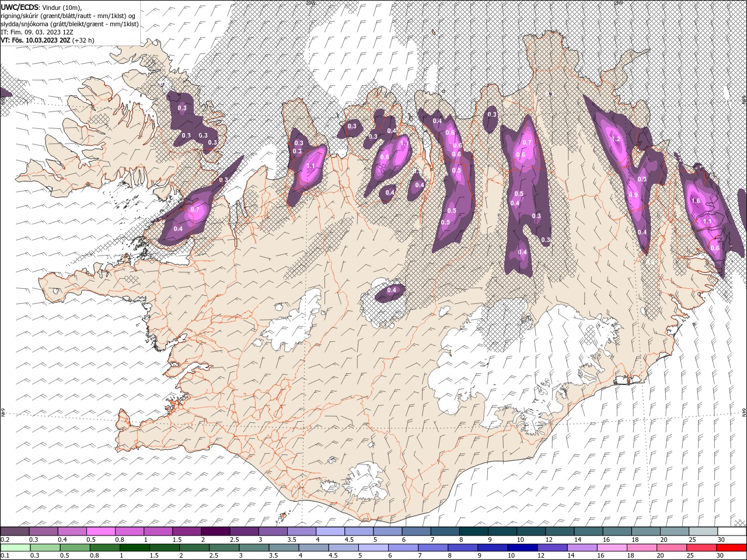The height and width of the screenshot is (560, 747).
Task: Select the 7 blue rain legend swatch
Action: coord(432,548)
